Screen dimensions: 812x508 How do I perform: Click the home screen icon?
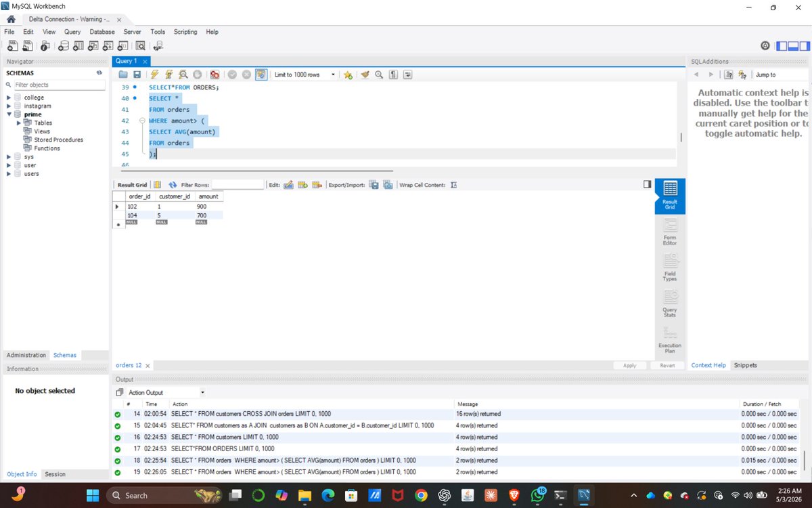11,19
